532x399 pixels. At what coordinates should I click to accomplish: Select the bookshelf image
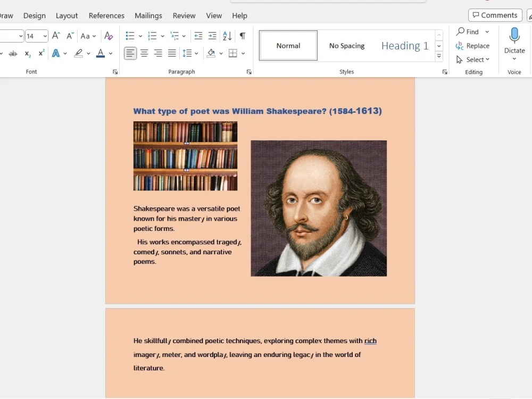point(185,156)
